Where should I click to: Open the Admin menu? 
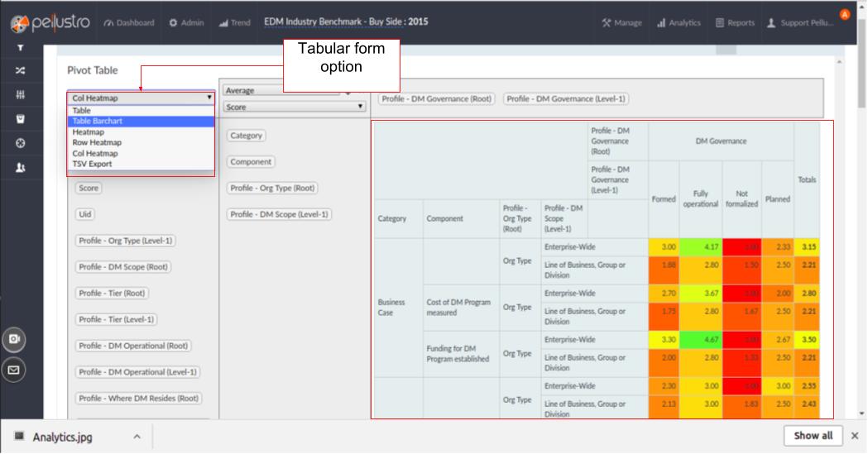[x=186, y=22]
